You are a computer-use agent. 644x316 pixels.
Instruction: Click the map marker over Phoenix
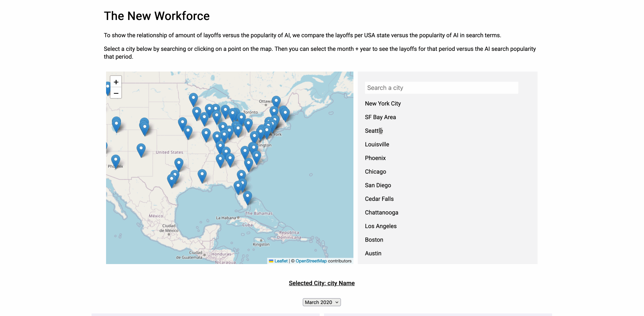click(x=116, y=160)
